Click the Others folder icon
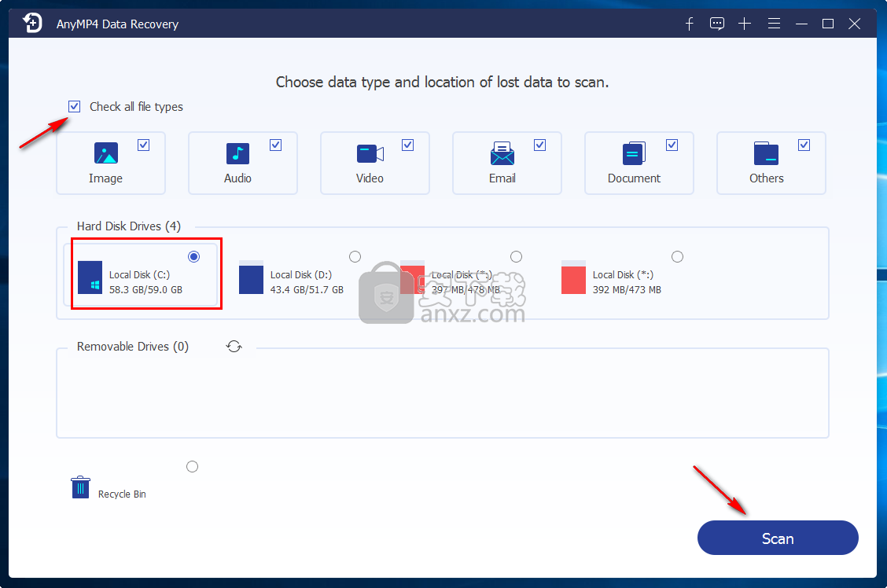Screen dimensions: 887x588 [766, 153]
